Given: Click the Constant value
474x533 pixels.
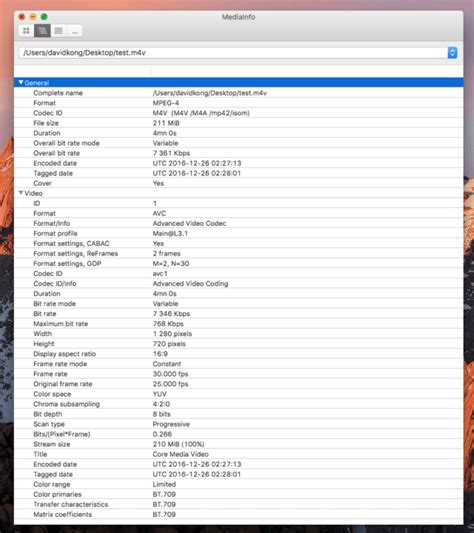Looking at the screenshot, I should [x=167, y=364].
